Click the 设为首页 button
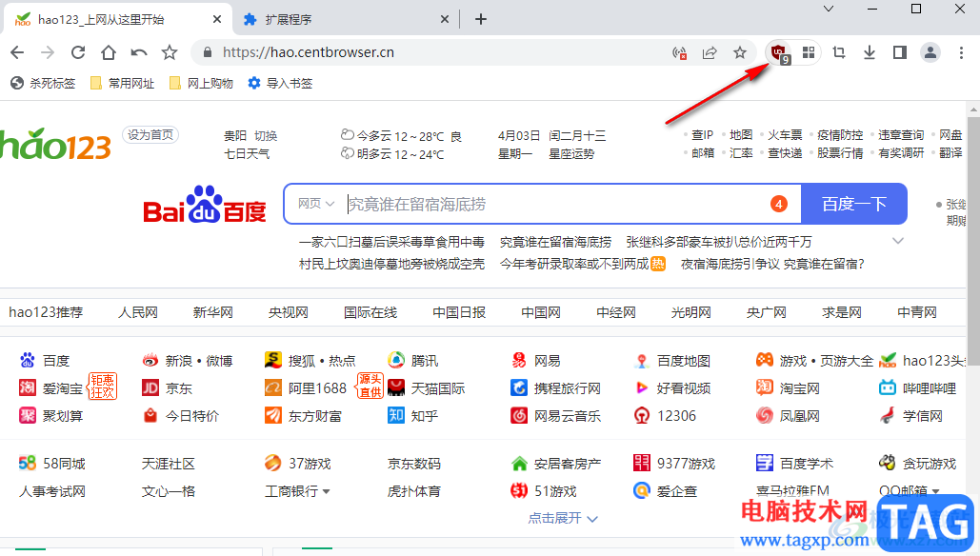The width and height of the screenshot is (980, 556). point(150,135)
